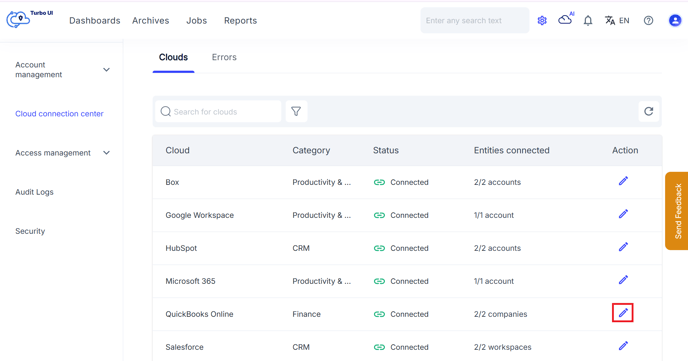Open notifications bell icon

588,21
